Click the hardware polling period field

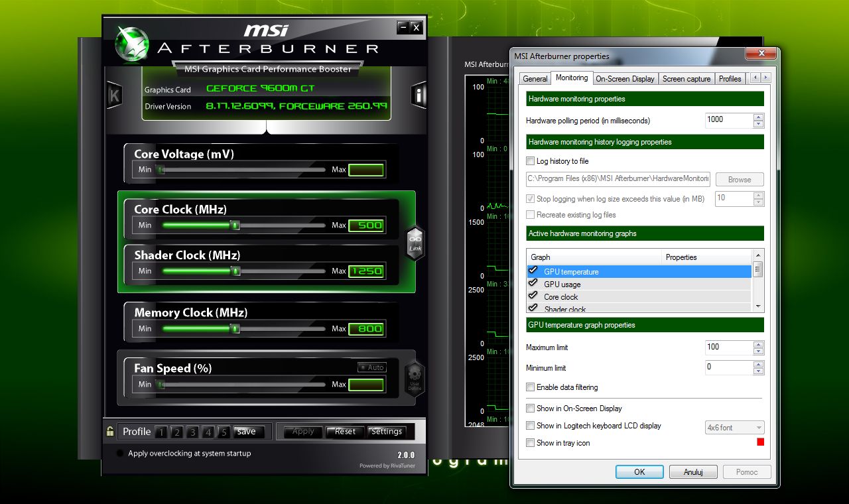pyautogui.click(x=730, y=120)
